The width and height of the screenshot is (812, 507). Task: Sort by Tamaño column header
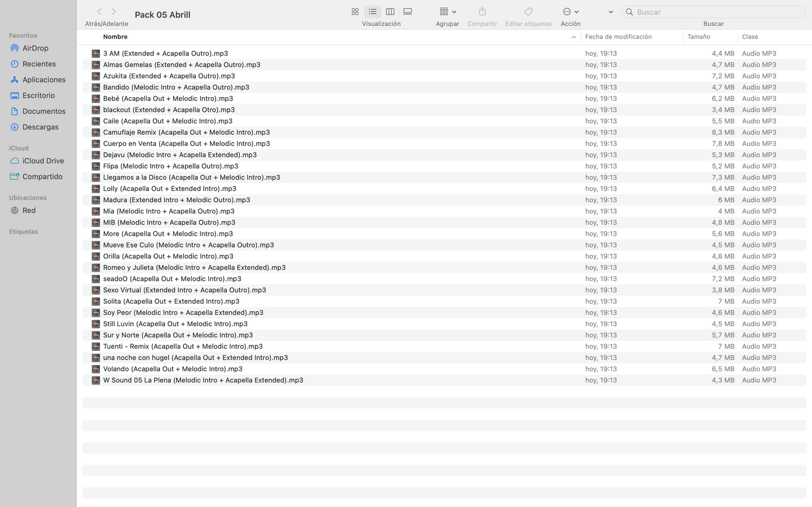[x=698, y=37]
